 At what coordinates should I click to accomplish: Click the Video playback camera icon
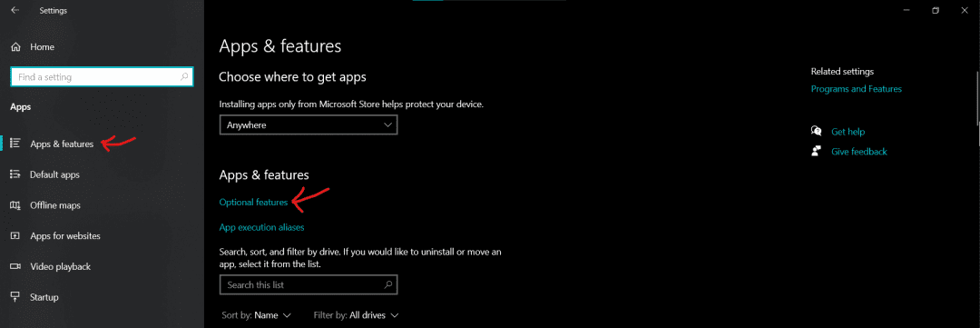coord(16,266)
